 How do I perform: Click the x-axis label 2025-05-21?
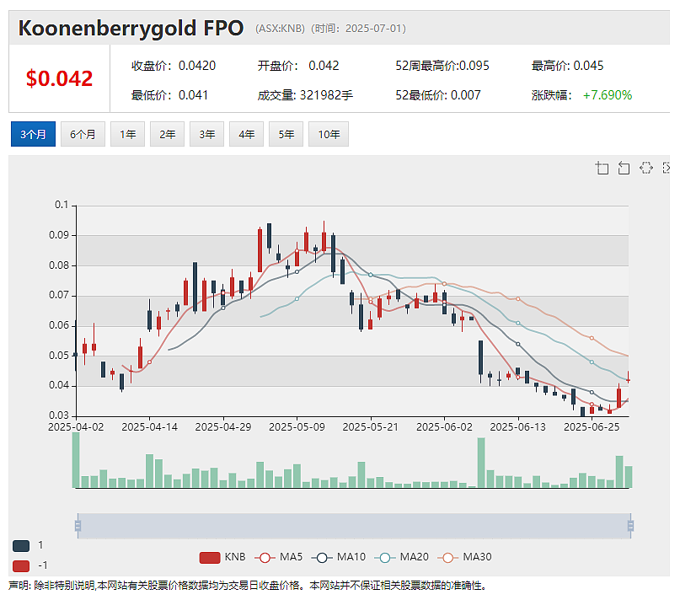tap(371, 427)
